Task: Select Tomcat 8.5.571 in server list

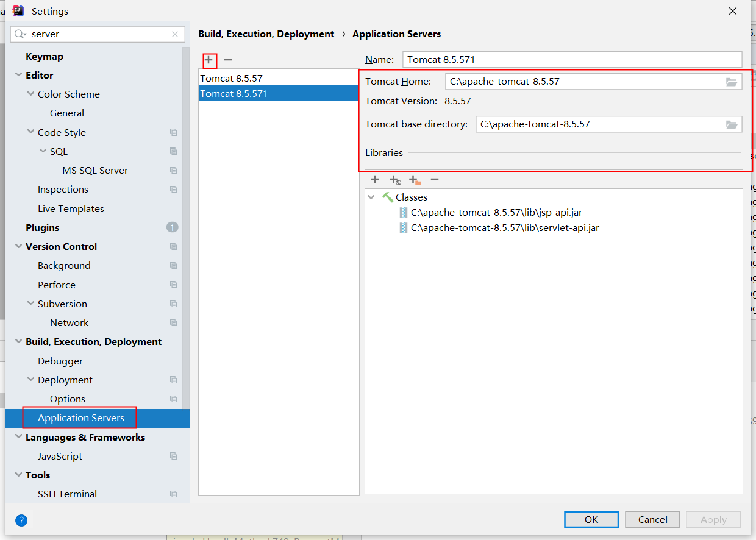Action: pos(279,93)
